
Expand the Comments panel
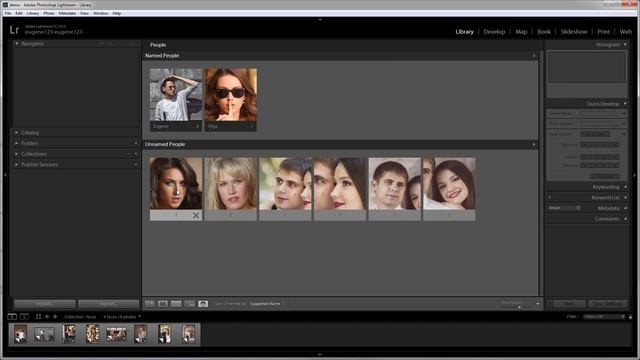(625, 219)
